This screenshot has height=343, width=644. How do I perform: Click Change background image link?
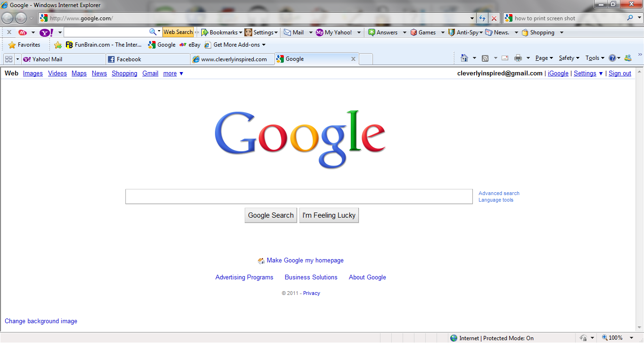41,321
